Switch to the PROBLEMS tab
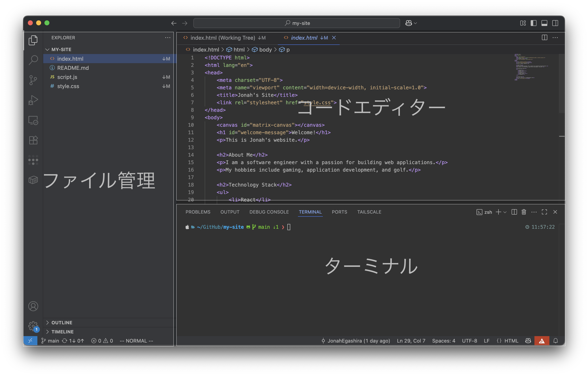This screenshot has width=588, height=376. 198,212
